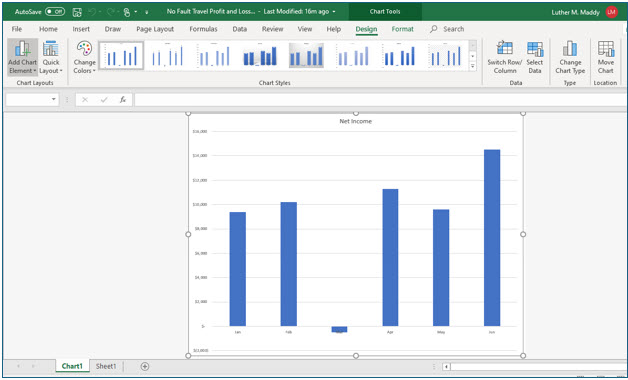Expand the Chart Styles gallery More arrow
Screen dimensions: 628x380
(473, 66)
